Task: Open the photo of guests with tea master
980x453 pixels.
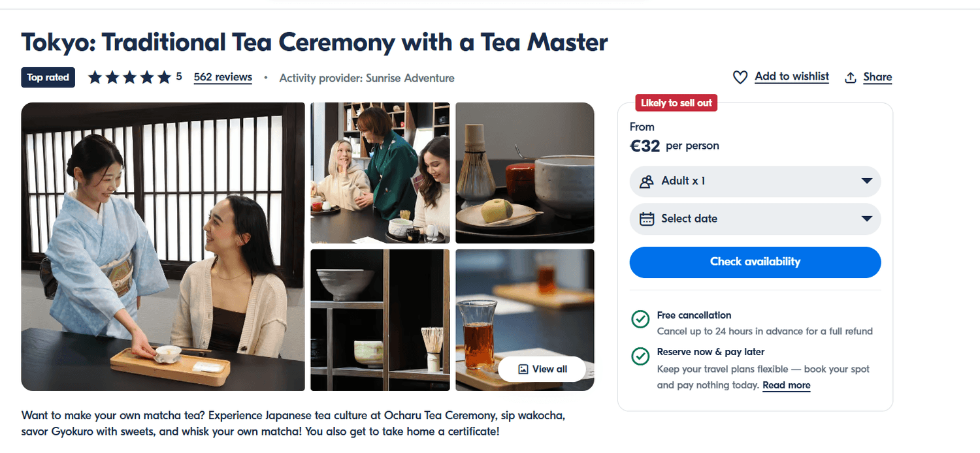Action: click(380, 173)
